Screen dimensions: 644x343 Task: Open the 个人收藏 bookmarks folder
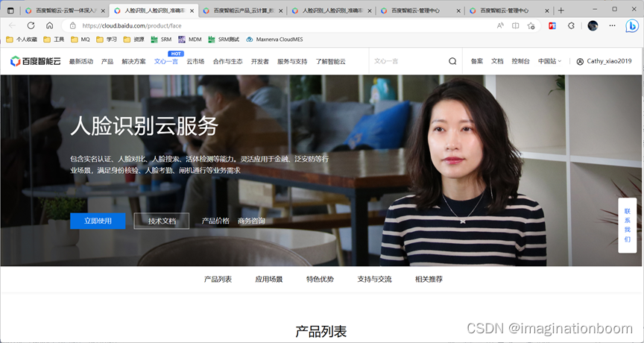pos(22,40)
